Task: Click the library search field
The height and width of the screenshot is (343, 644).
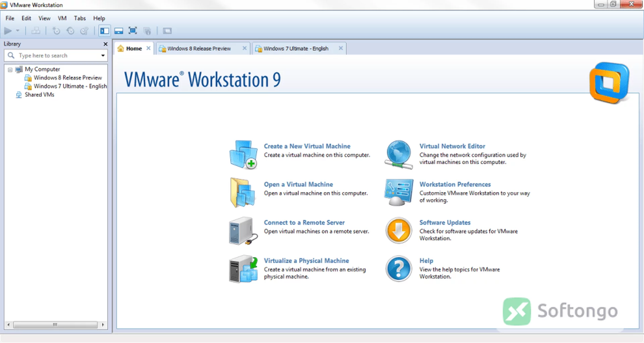Action: click(55, 55)
